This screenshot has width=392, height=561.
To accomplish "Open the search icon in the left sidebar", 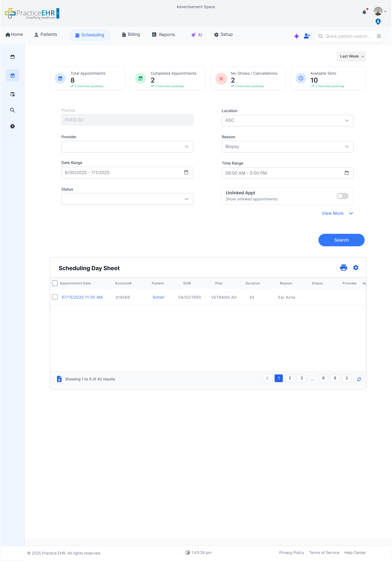I will point(12,110).
